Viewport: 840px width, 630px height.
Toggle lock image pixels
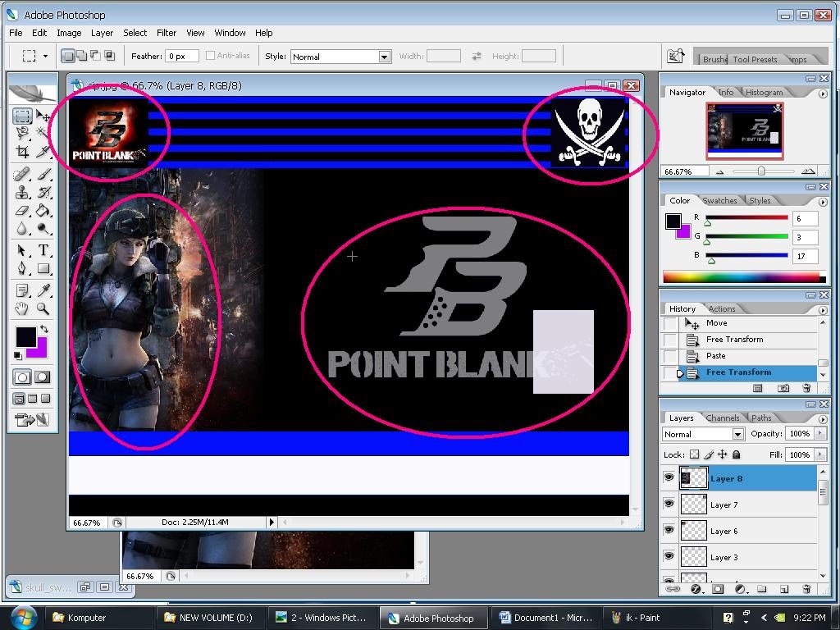pyautogui.click(x=709, y=454)
